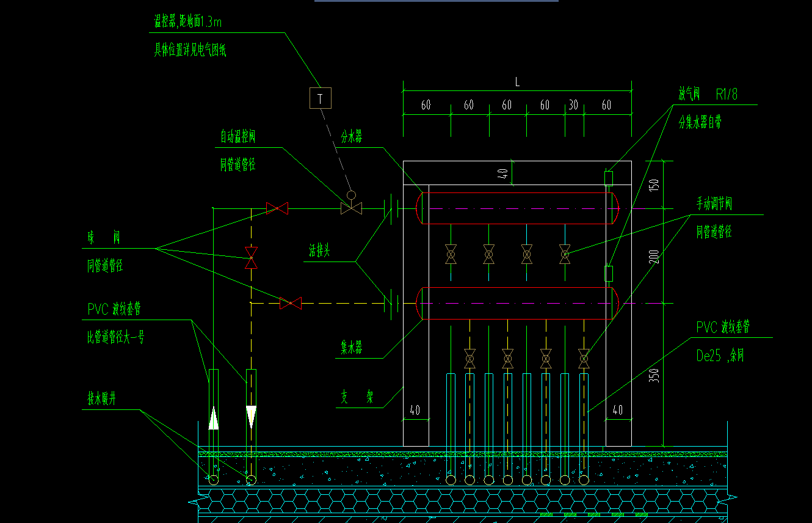The image size is (812, 523).
Task: Select the red ball valve on the top supply line
Action: [277, 208]
